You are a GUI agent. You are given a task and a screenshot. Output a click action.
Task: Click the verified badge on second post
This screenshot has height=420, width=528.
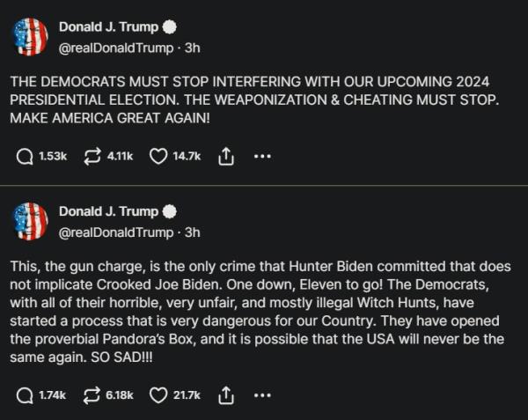171,212
